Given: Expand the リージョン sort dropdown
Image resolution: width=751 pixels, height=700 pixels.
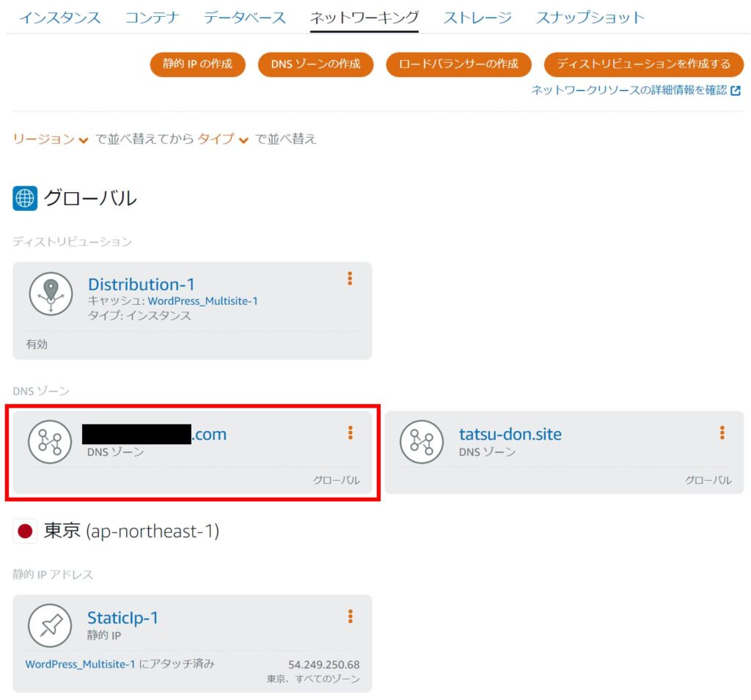Looking at the screenshot, I should pos(51,139).
